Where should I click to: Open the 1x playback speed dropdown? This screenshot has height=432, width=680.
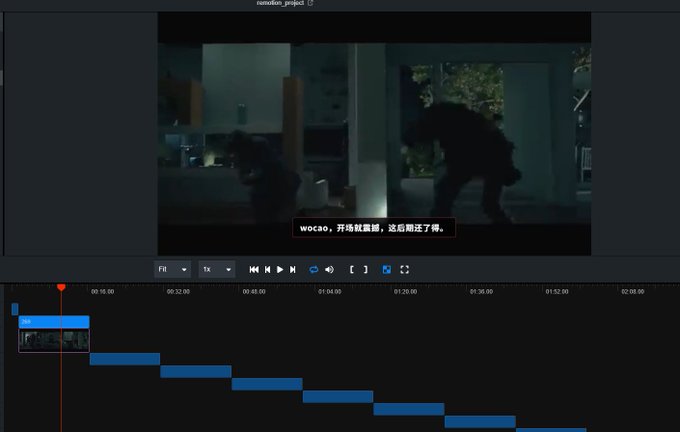217,269
